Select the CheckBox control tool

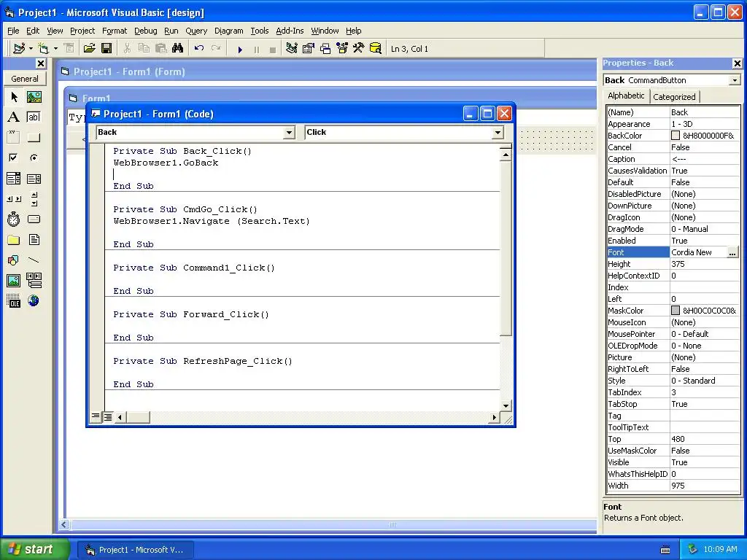(x=14, y=157)
